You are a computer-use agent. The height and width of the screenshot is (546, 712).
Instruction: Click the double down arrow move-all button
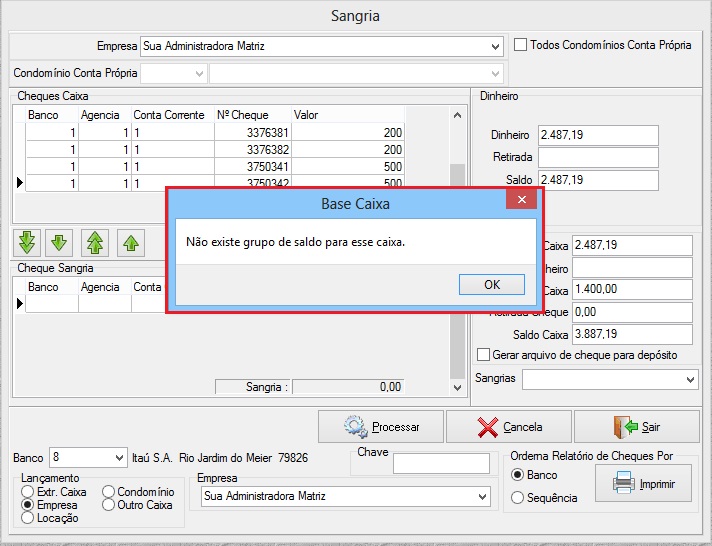coord(28,242)
